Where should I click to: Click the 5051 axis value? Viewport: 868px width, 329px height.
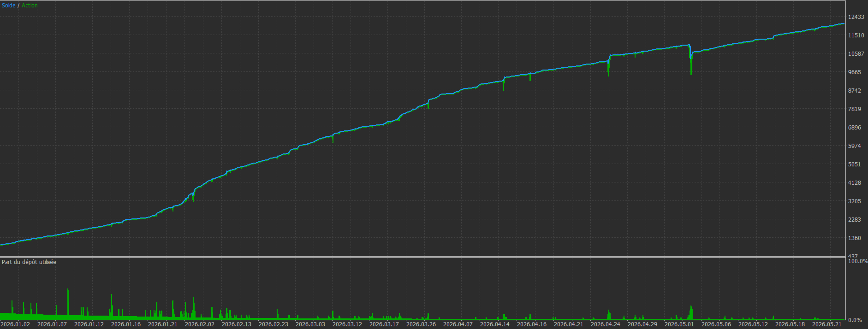(855, 164)
